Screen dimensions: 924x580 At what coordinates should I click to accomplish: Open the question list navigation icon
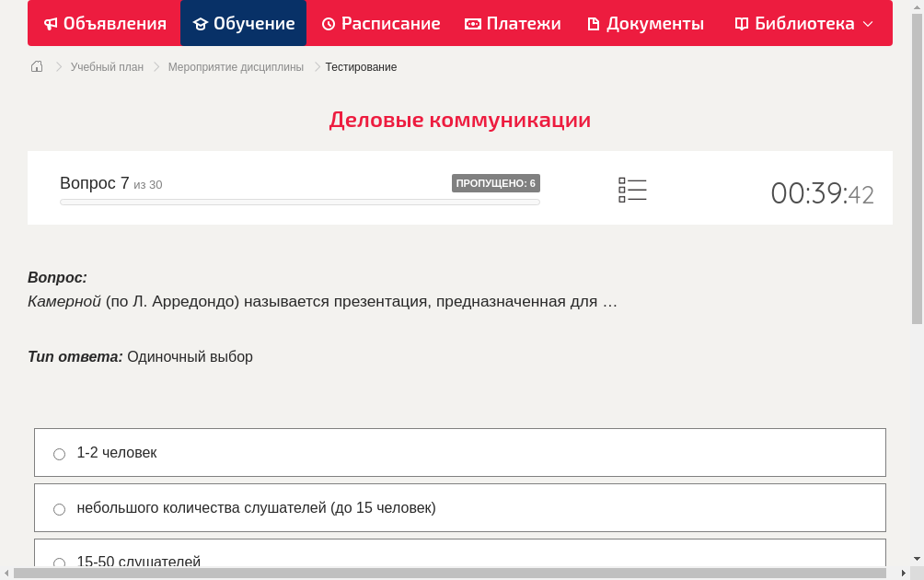632,190
